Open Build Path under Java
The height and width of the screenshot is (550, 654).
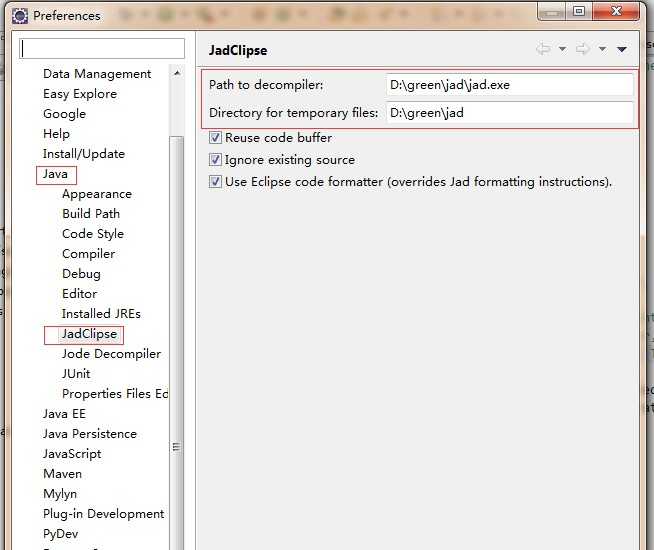91,214
